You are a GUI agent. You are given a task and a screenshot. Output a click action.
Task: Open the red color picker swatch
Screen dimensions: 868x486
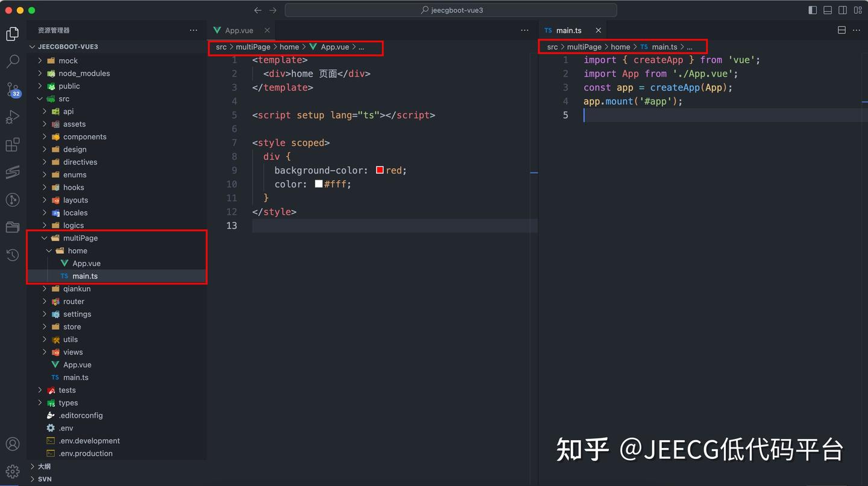(380, 170)
